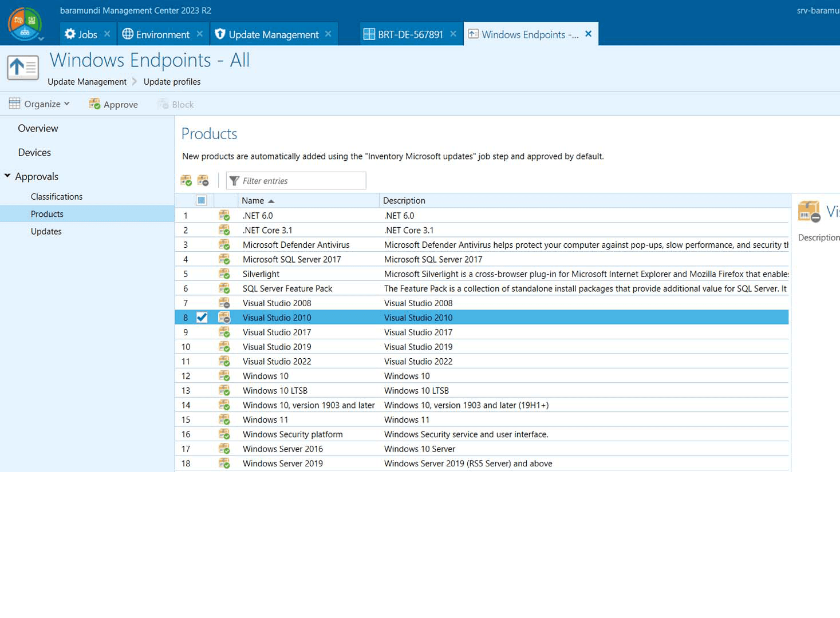Close the Jobs tab

click(107, 34)
